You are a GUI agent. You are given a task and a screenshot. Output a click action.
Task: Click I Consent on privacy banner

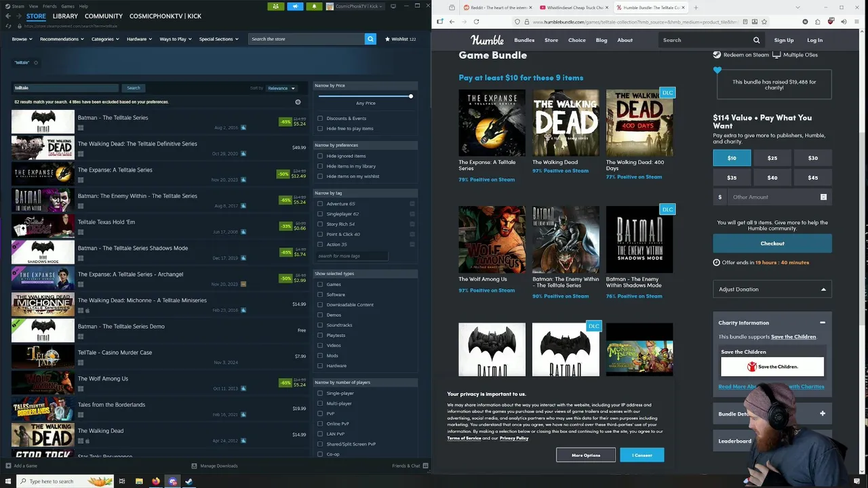click(x=642, y=455)
